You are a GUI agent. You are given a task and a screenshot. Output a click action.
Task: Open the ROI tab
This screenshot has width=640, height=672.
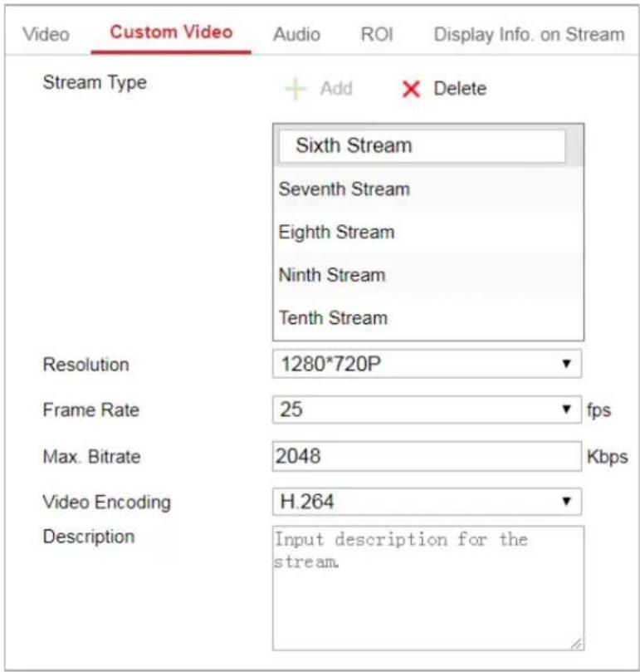(x=377, y=34)
